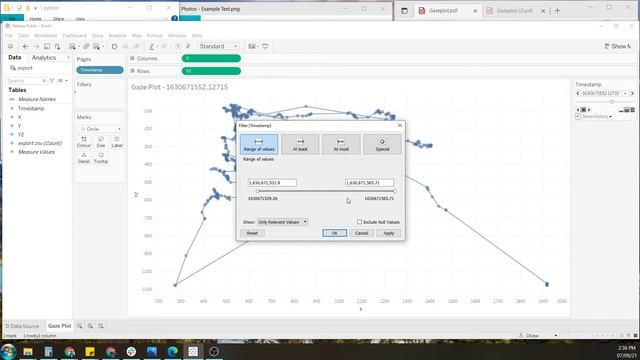Open Microsoft Edge from the taskbar
Screen dimensions: 640x360
pos(172,351)
